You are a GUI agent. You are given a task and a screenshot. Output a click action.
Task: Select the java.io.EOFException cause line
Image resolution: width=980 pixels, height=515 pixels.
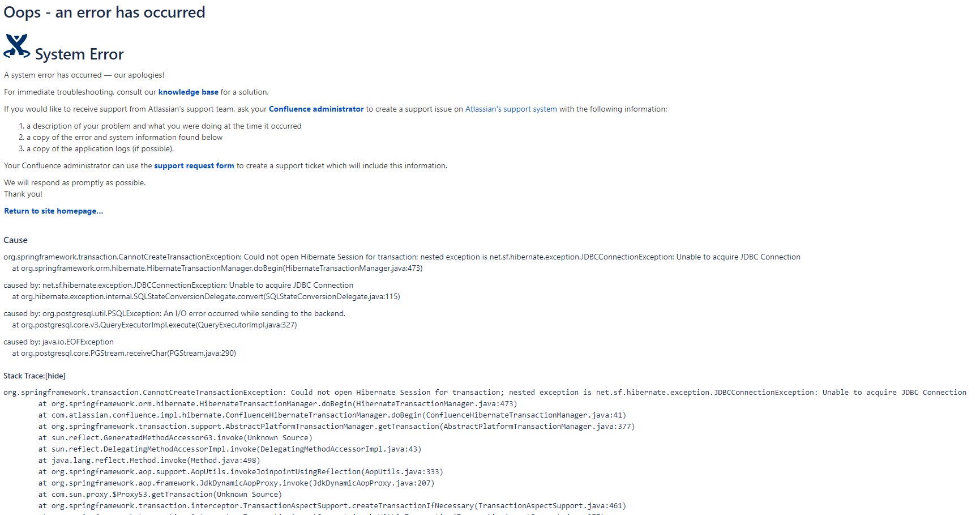58,342
